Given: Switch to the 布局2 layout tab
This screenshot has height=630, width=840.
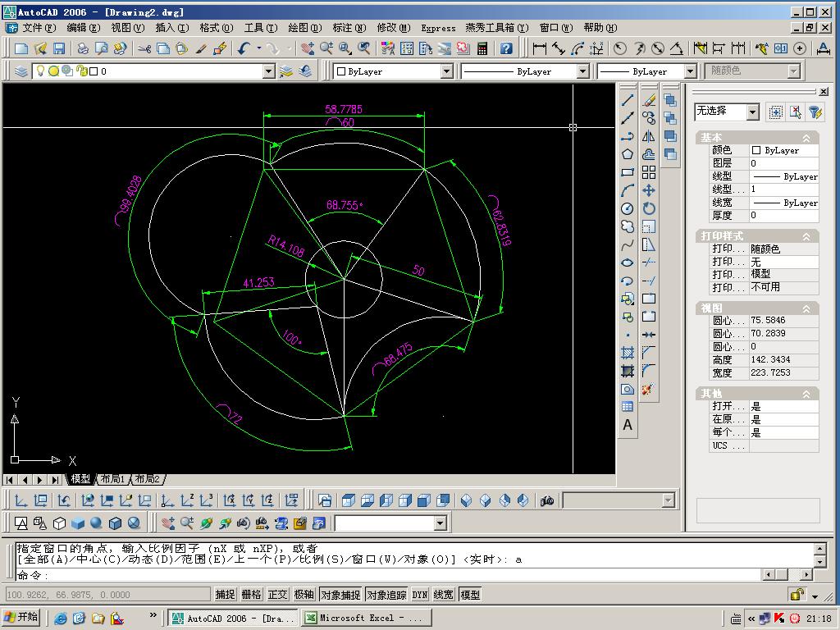Looking at the screenshot, I should [148, 478].
